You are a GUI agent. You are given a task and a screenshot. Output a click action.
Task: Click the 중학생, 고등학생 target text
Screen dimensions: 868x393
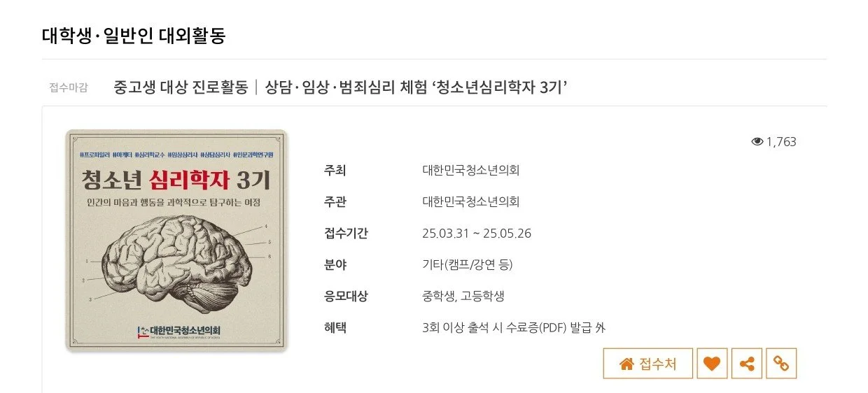(x=463, y=296)
